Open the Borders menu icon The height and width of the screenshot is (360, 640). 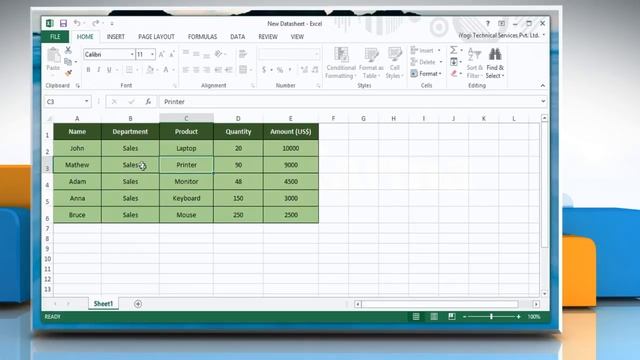(x=129, y=70)
